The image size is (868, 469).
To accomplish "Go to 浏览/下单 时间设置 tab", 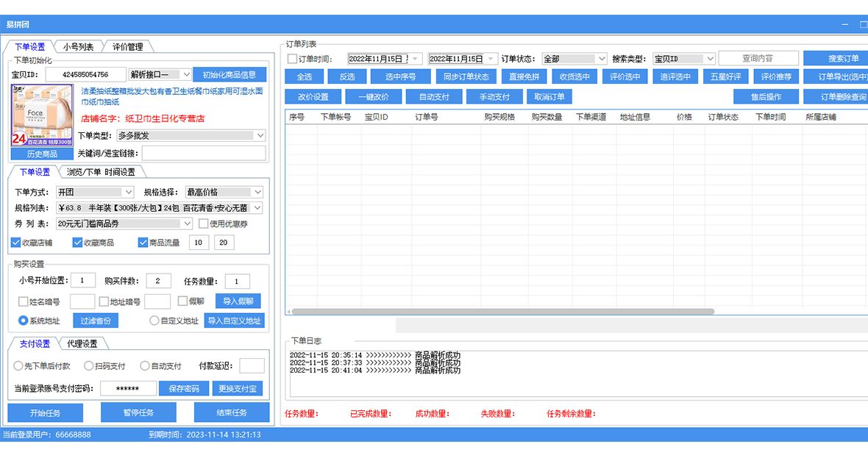I will point(101,172).
